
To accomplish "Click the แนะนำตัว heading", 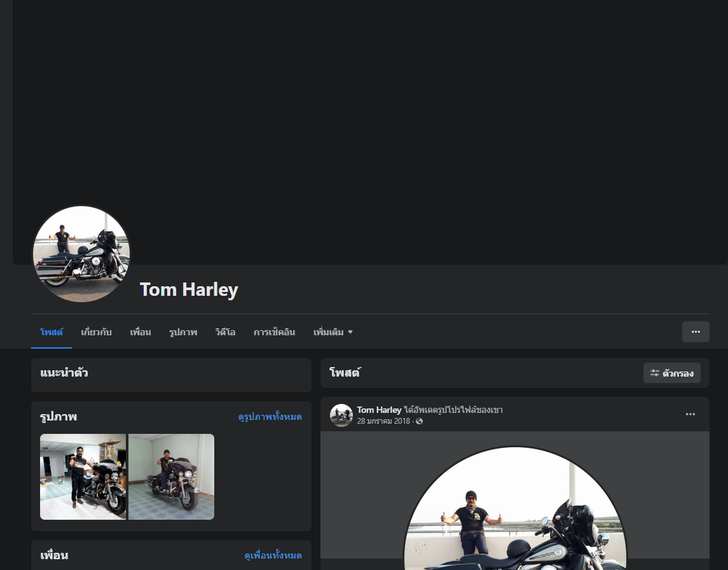I will [x=64, y=373].
